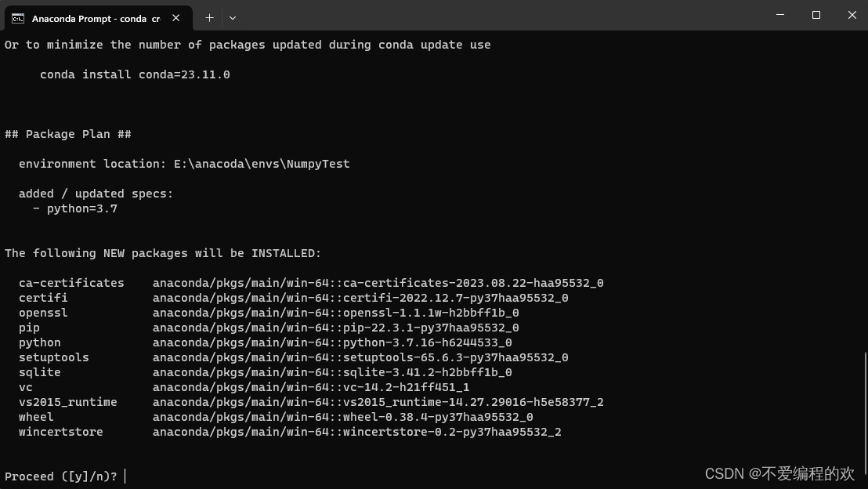Close the Anaconda Prompt tab
868x489 pixels.
[176, 18]
